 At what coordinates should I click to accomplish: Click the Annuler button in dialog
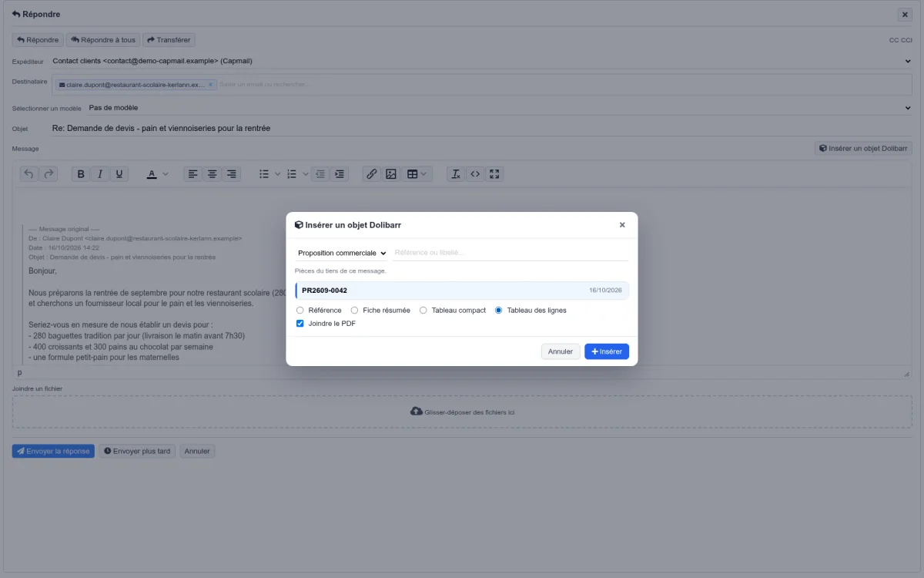561,351
